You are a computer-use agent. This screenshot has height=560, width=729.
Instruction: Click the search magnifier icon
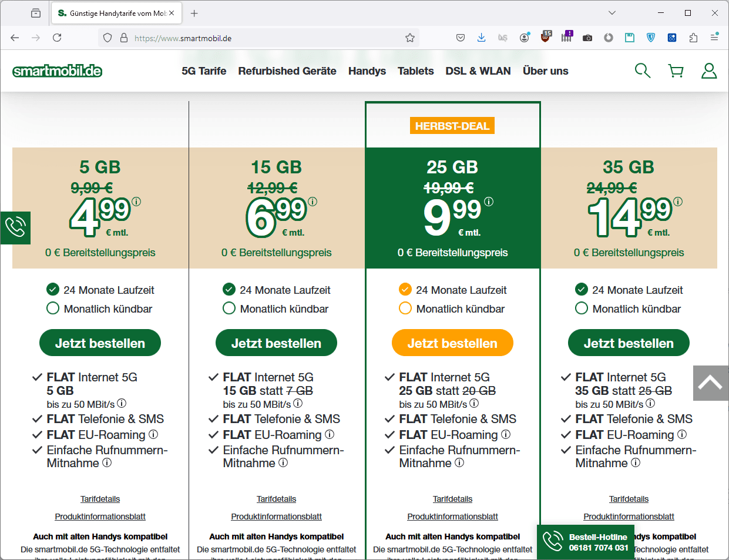pos(643,71)
